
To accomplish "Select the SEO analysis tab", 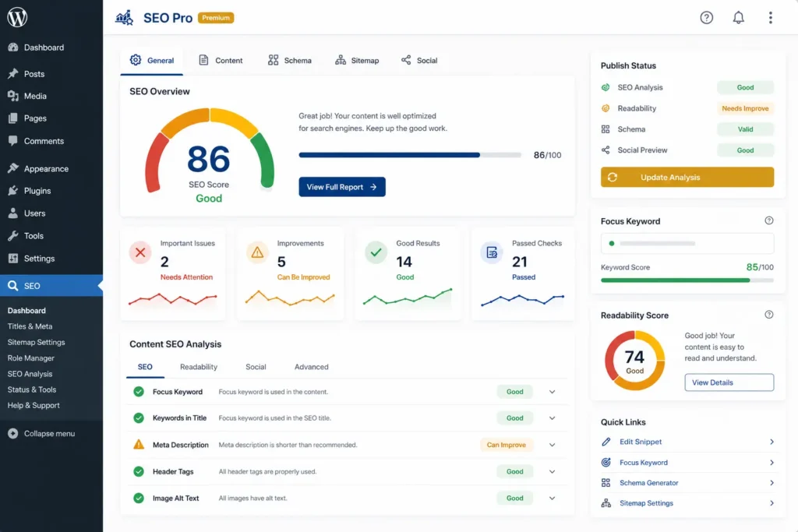I will point(145,367).
